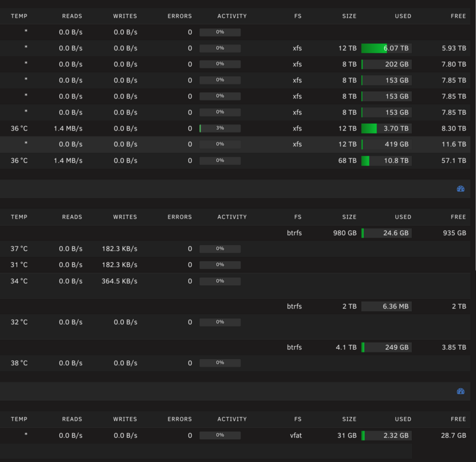
Task: Click the 0% activity bar in the vfat row
Action: click(220, 436)
